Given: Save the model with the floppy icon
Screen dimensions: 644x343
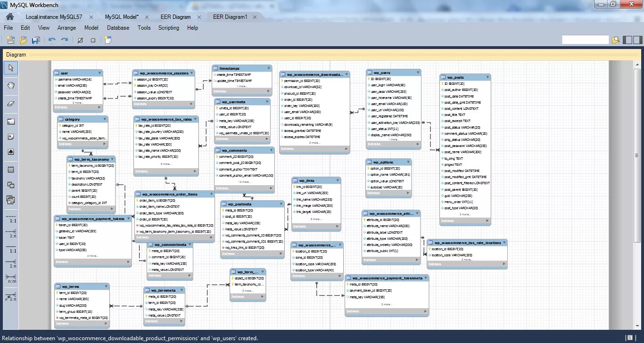Looking at the screenshot, I should tap(36, 40).
